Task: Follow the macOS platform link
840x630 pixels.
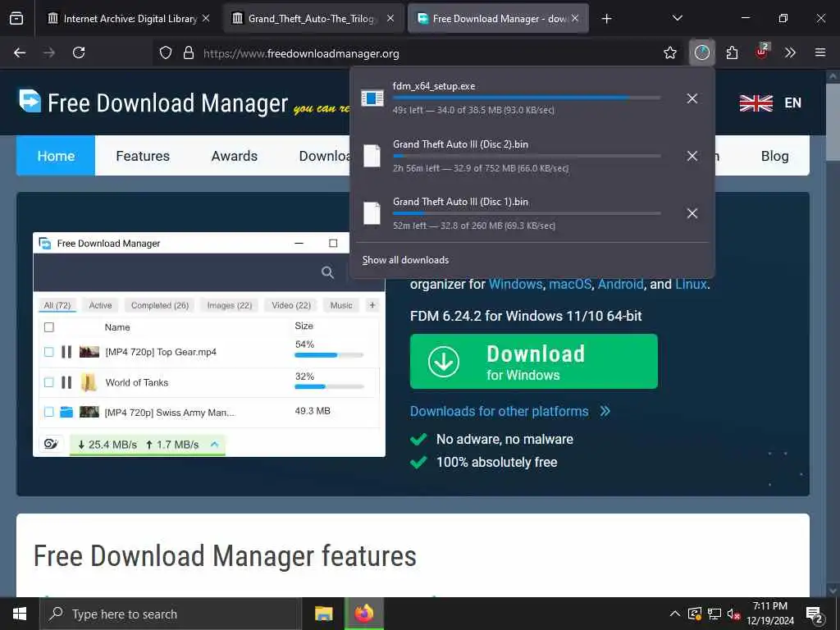Action: coord(570,284)
